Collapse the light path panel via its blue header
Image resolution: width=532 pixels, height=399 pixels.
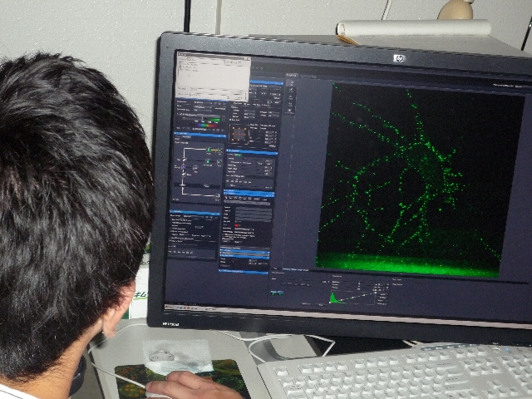pyautogui.click(x=200, y=134)
